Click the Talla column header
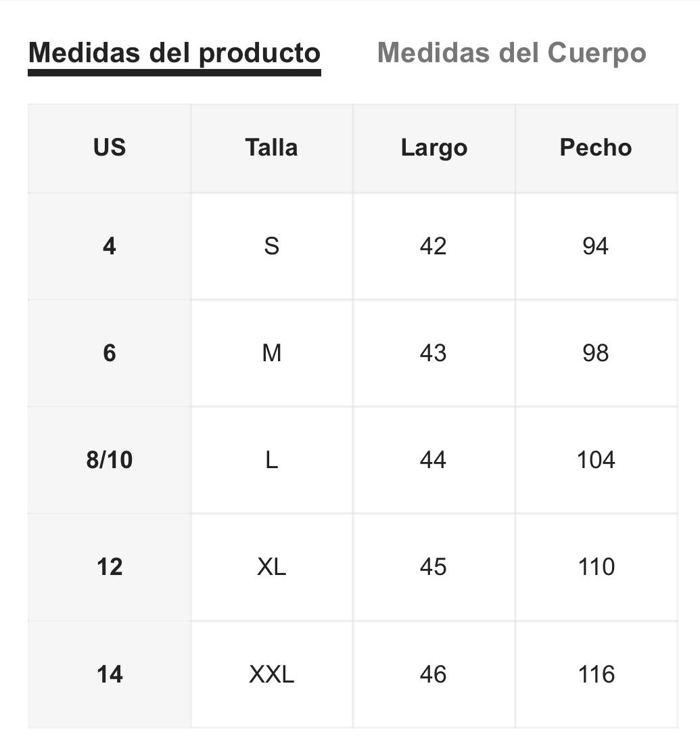Image resolution: width=700 pixels, height=736 pixels. 272,148
